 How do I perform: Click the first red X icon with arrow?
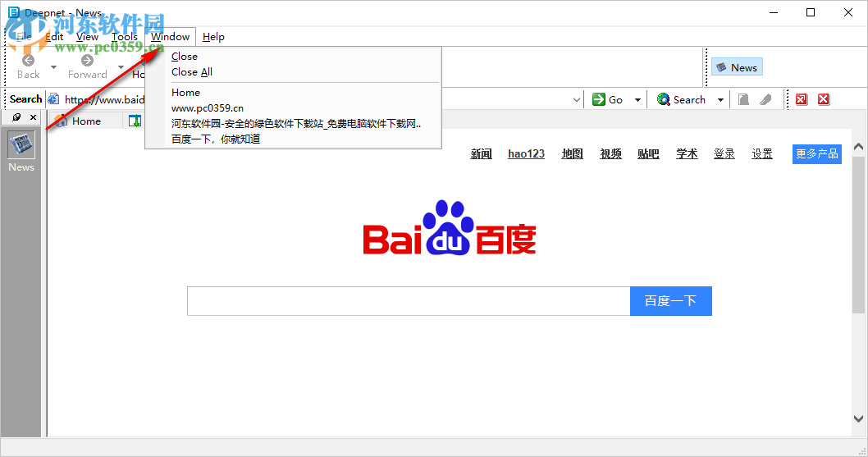pyautogui.click(x=801, y=99)
